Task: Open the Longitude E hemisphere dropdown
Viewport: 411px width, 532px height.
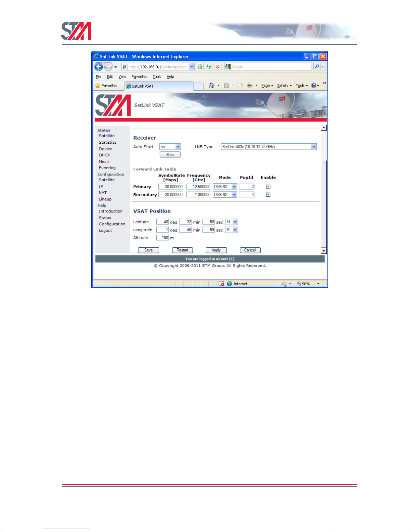Action: (232, 230)
